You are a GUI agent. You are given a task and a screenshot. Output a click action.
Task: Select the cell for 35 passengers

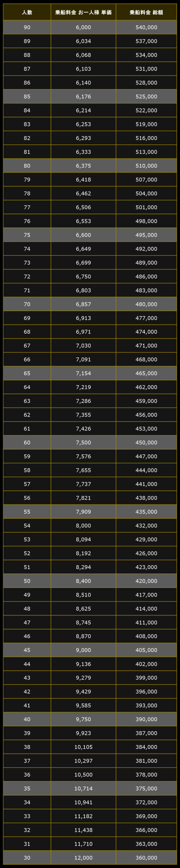tap(27, 788)
